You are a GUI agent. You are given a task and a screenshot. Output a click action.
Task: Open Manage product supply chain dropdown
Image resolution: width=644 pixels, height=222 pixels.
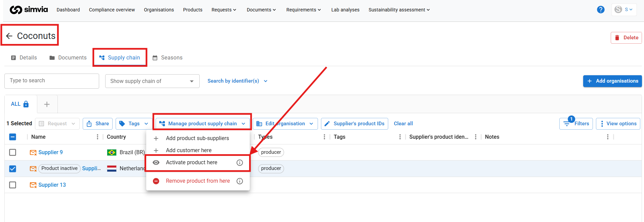[203, 124]
